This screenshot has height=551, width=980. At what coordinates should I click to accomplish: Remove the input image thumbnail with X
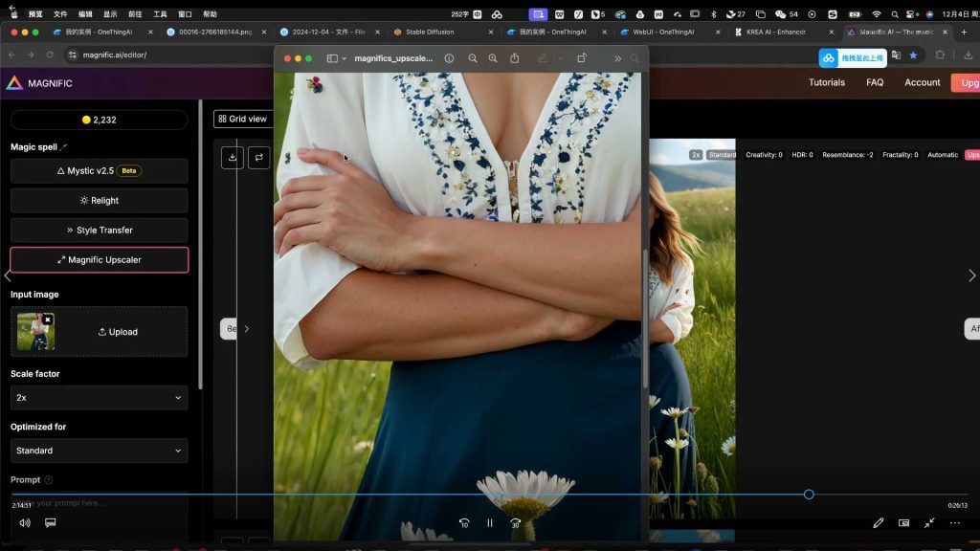pyautogui.click(x=48, y=320)
